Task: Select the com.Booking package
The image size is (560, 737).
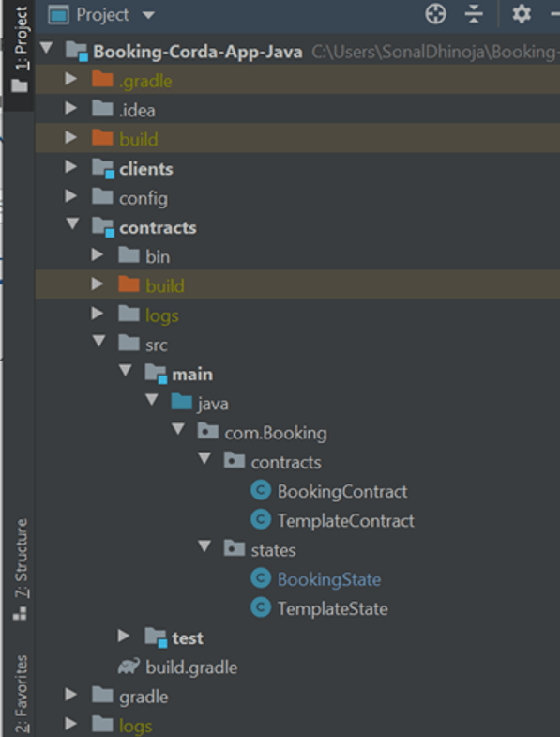Action: 275,433
